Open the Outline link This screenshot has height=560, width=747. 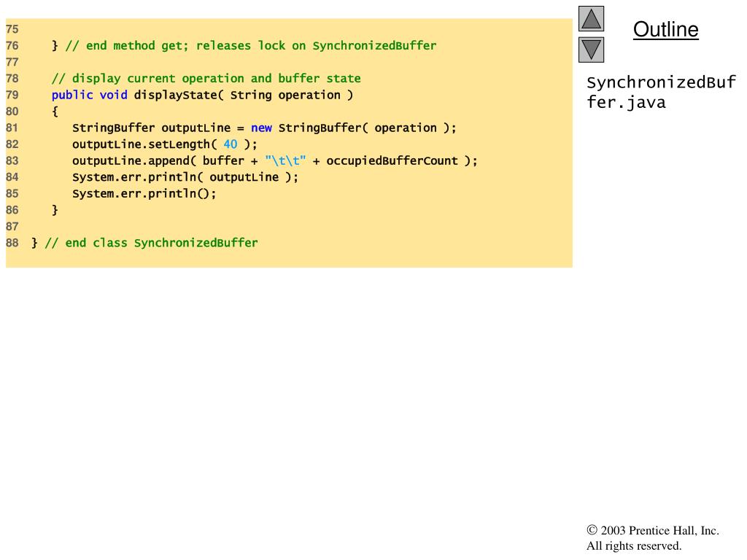[x=665, y=29]
